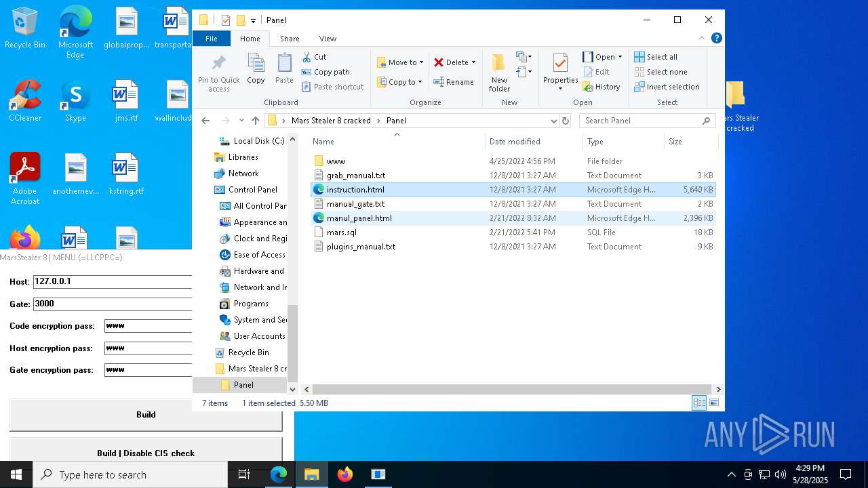Open the Recent locations dropdown
Screen dimensions: 868x488
point(241,121)
